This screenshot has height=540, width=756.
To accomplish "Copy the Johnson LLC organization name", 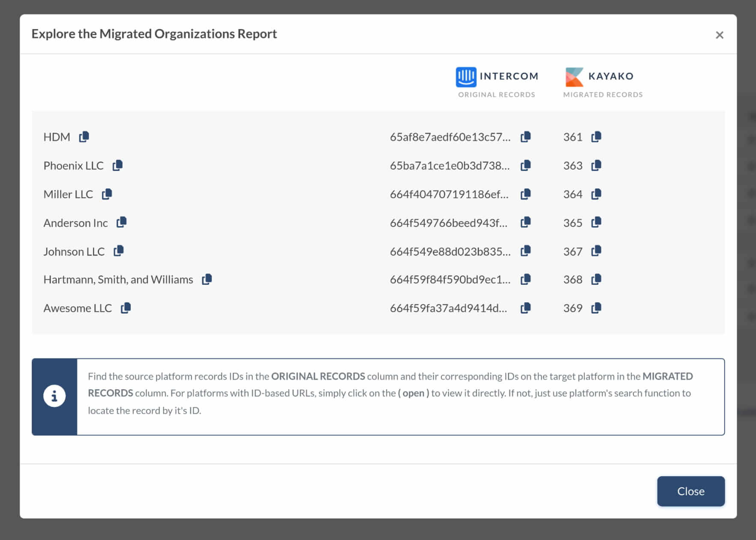I will pos(119,251).
